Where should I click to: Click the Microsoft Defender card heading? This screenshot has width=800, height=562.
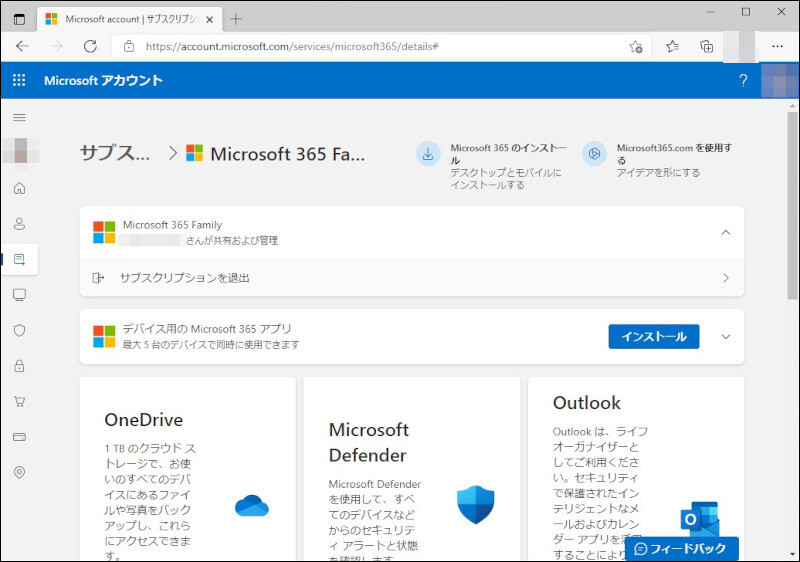pyautogui.click(x=368, y=442)
